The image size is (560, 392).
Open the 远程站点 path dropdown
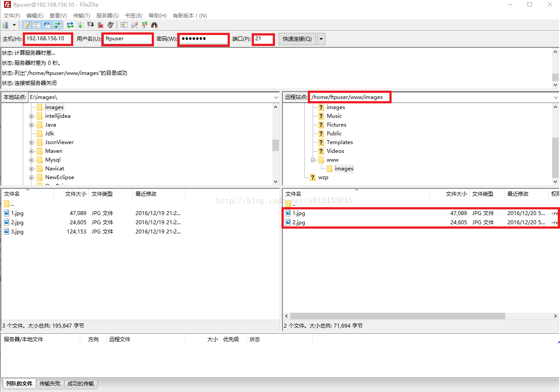tap(556, 97)
